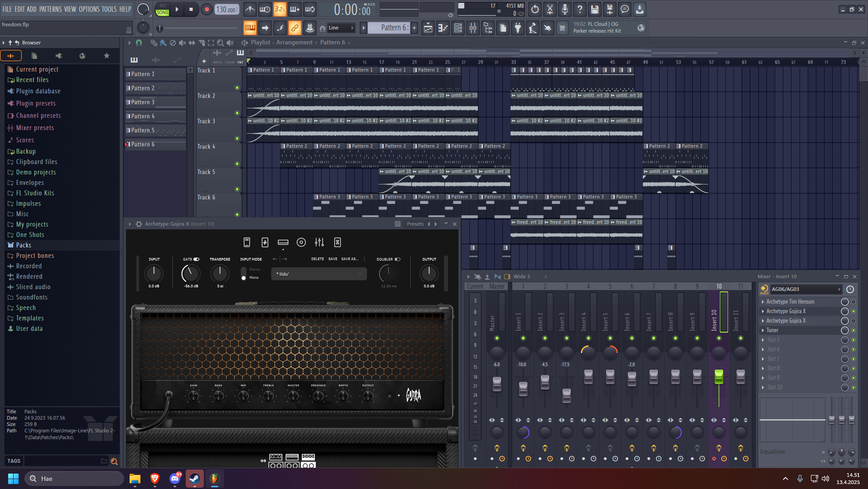
Task: Open the Piano roll view icon
Action: pyautogui.click(x=443, y=28)
